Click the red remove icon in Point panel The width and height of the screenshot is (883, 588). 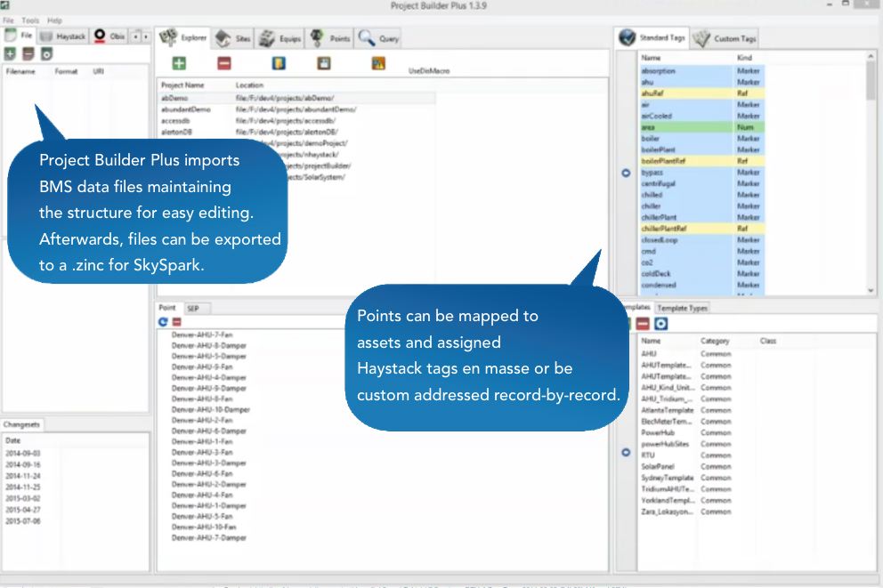177,322
